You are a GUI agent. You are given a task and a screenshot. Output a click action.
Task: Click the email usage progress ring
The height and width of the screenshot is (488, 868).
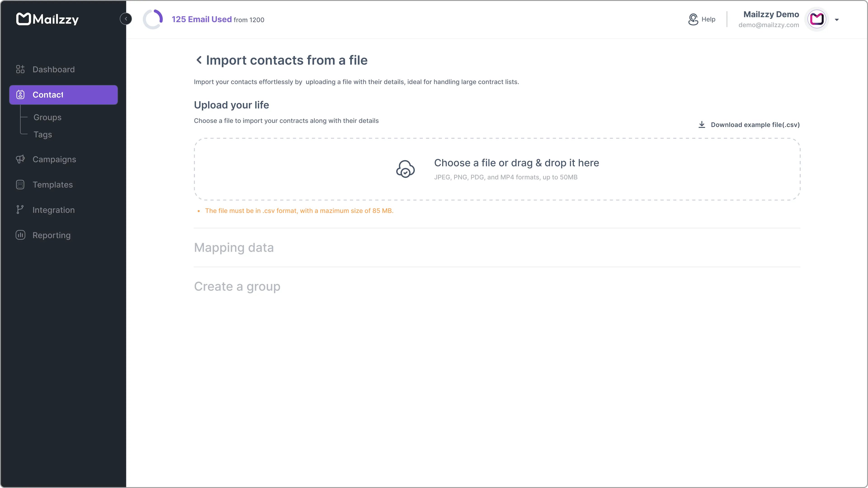tap(152, 19)
